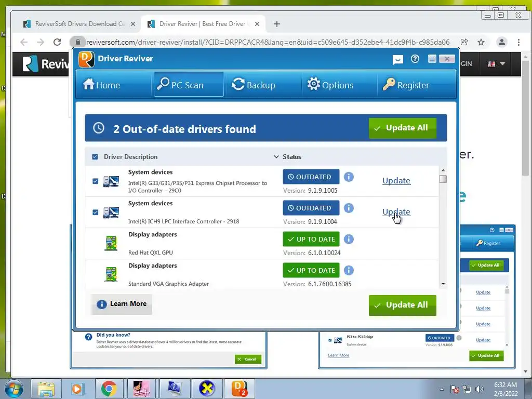532x399 pixels.
Task: Click Cancel button on the webpage screenshot
Action: pos(248,360)
